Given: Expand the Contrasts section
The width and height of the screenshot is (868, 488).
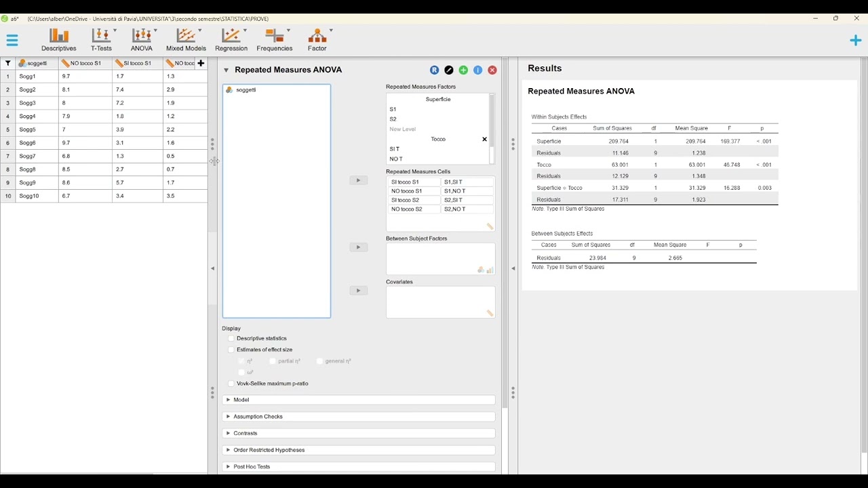Looking at the screenshot, I should coord(359,433).
